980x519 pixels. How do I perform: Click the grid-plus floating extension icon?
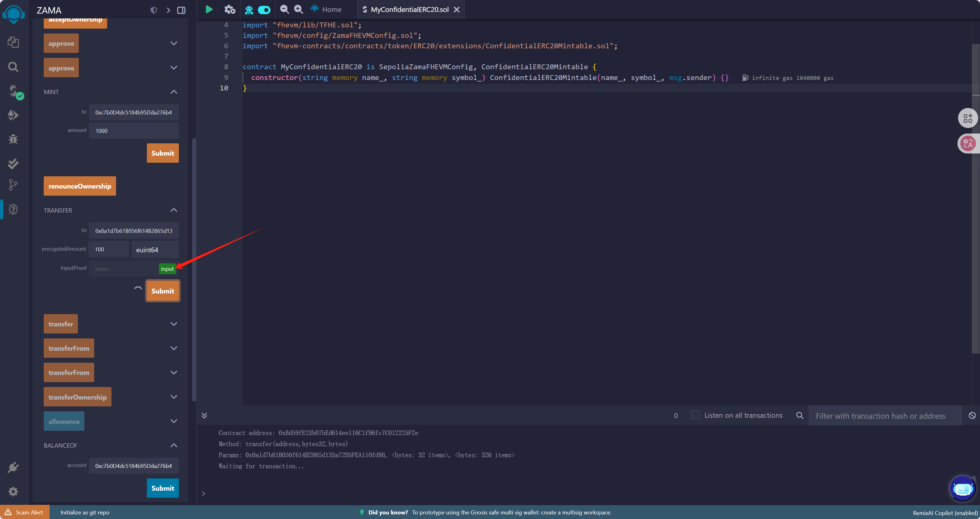coord(968,118)
